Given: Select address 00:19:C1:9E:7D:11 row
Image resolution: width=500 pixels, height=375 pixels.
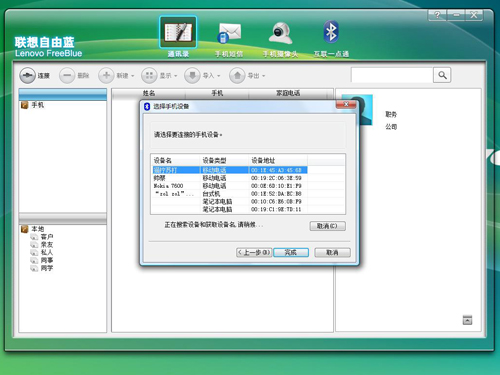Looking at the screenshot, I should (230, 209).
